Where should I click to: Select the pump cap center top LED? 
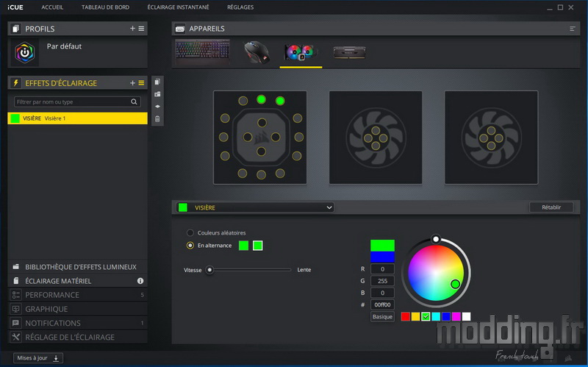click(262, 123)
